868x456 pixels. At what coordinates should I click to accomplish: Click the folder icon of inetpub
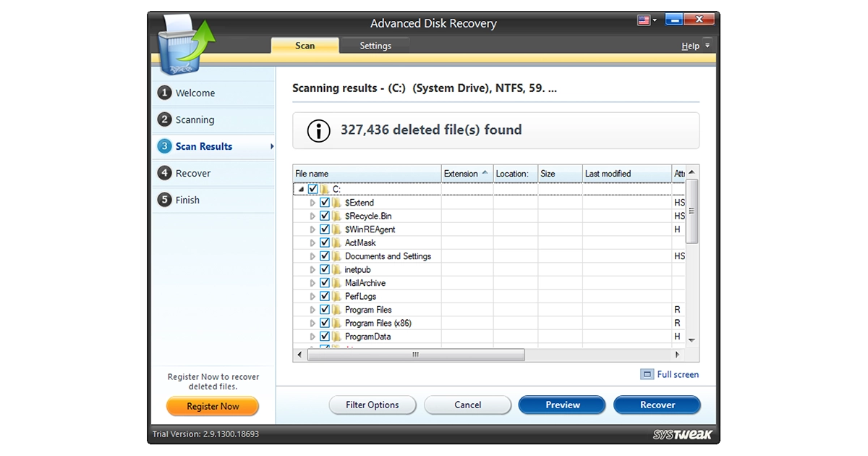pyautogui.click(x=336, y=269)
